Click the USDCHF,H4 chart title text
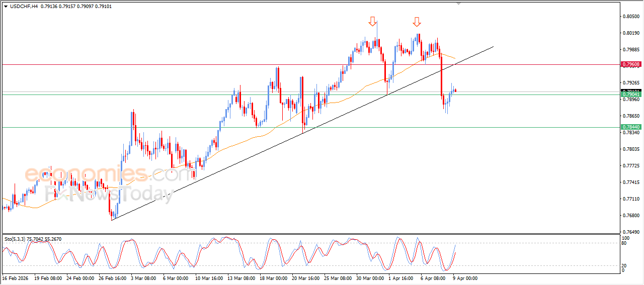This screenshot has width=644, height=285. (x=24, y=7)
